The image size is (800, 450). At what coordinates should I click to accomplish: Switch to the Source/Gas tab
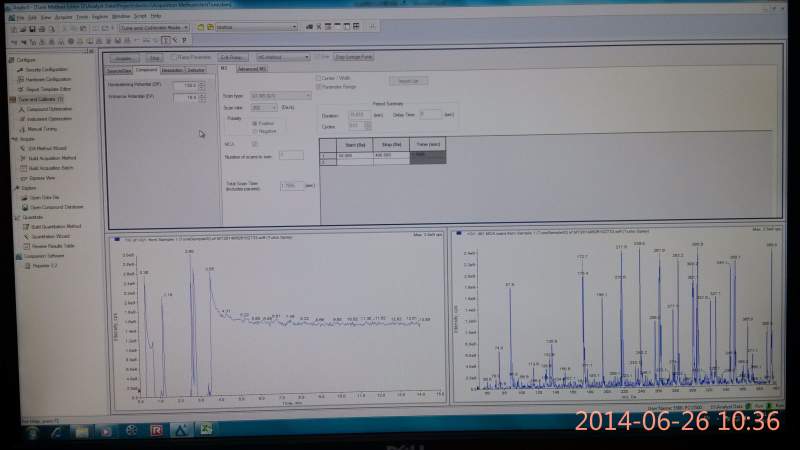119,71
